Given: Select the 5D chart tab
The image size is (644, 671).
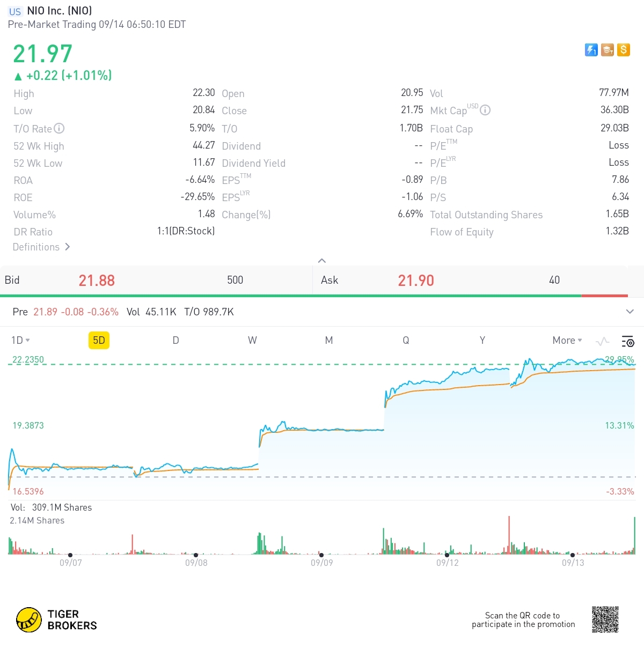Looking at the screenshot, I should pyautogui.click(x=99, y=340).
